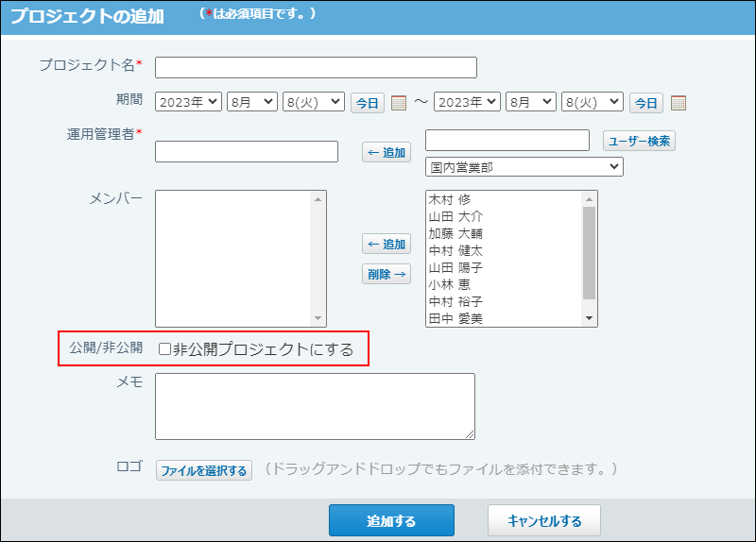756x542 pixels.
Task: Open start date calendar picker icon
Action: click(399, 103)
